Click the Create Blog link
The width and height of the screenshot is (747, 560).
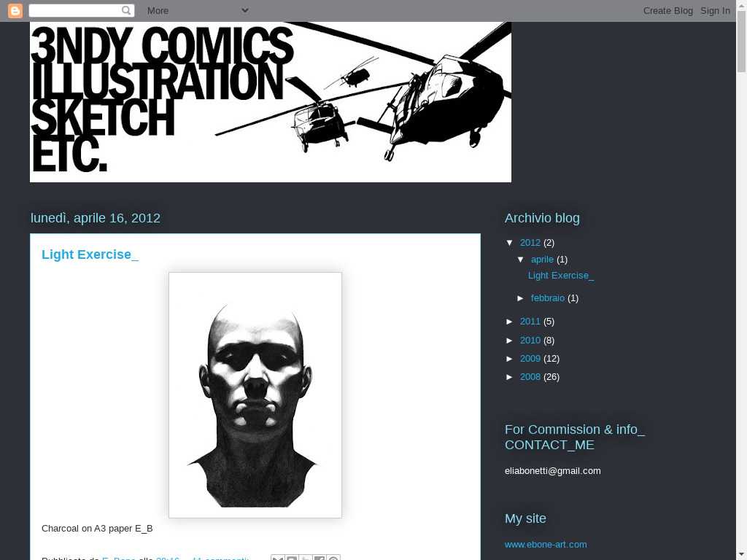point(668,10)
